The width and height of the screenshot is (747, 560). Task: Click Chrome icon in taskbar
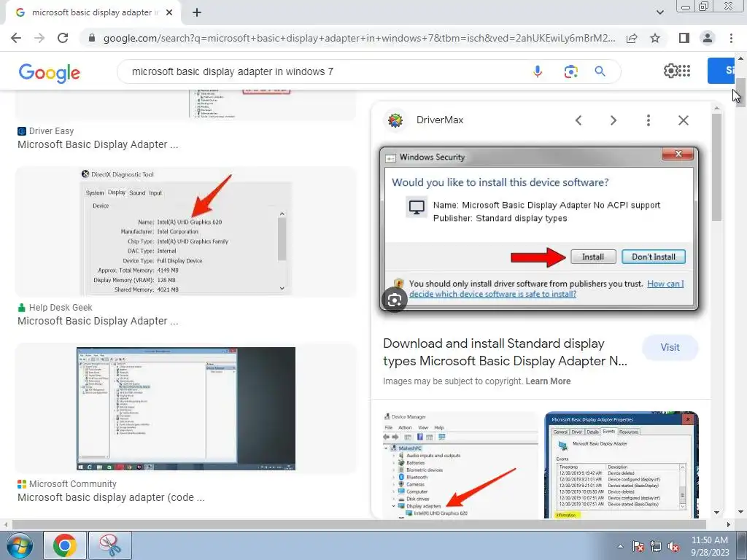[65, 545]
